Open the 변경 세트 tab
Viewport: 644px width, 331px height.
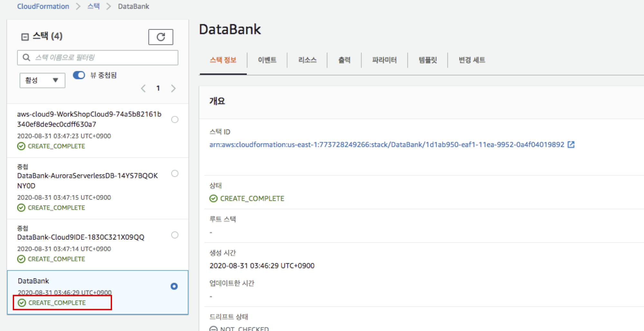click(x=472, y=60)
